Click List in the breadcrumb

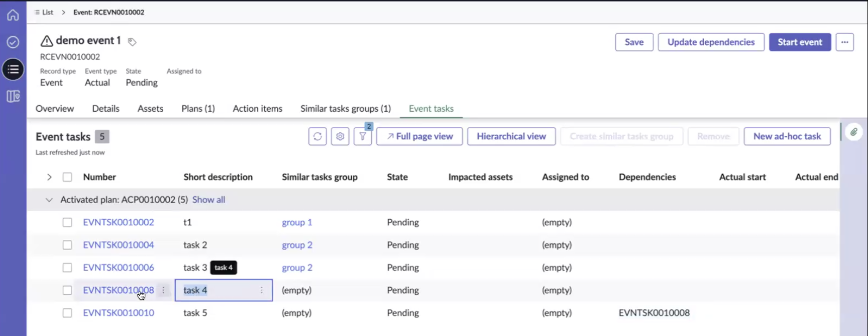click(x=48, y=12)
